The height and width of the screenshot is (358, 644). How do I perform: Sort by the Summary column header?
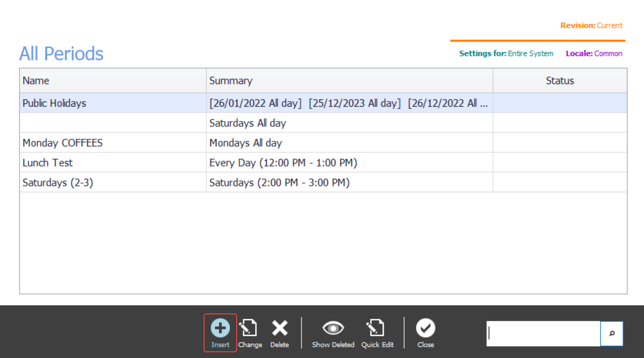(x=350, y=81)
